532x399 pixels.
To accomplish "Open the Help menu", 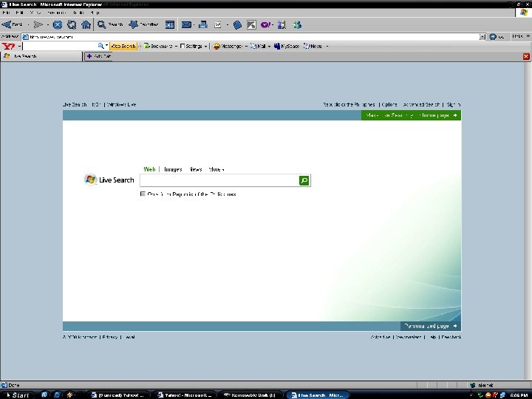I will click(95, 13).
